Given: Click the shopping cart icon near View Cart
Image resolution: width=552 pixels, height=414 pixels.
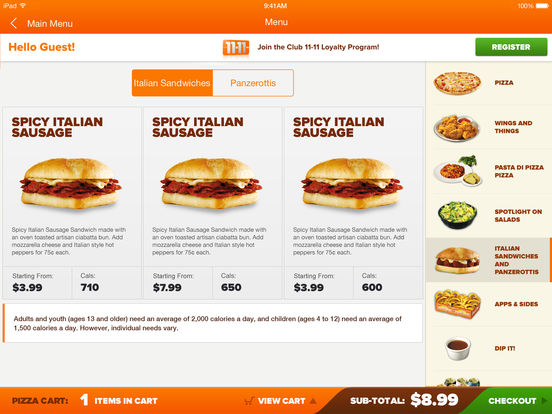Looking at the screenshot, I should coord(249,401).
